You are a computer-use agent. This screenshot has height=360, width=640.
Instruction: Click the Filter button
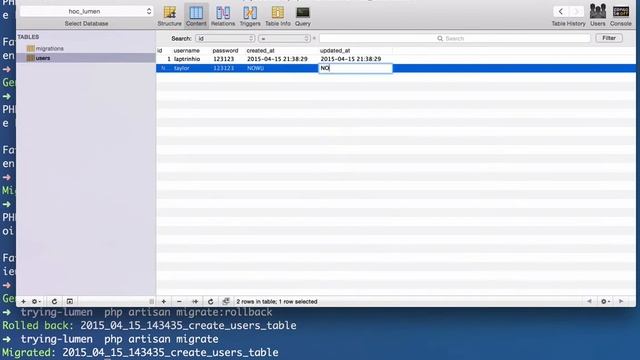[x=609, y=38]
